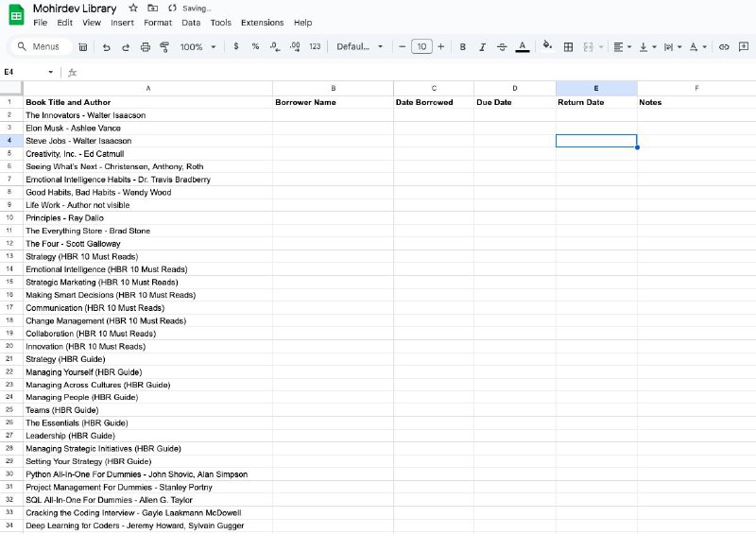Open the 100% zoom dropdown
The width and height of the screenshot is (756, 534).
pyautogui.click(x=198, y=47)
